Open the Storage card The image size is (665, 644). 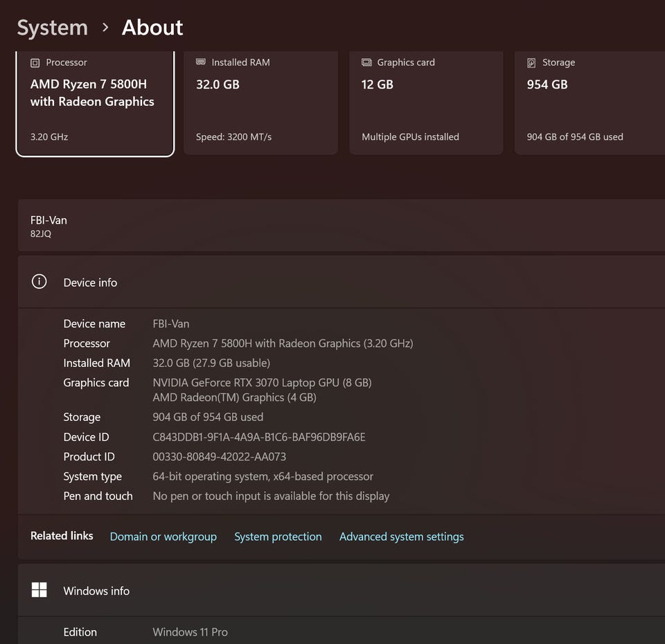click(x=590, y=103)
